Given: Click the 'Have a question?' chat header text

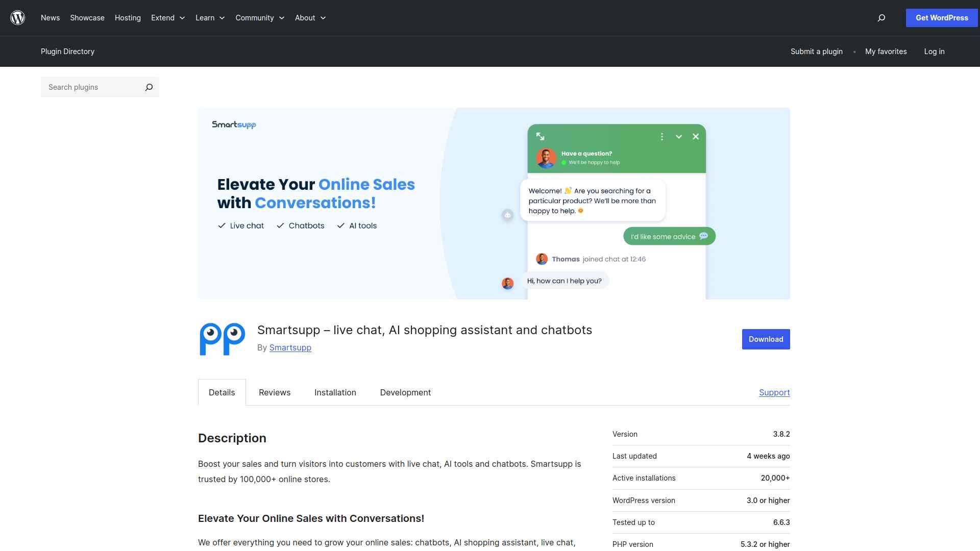Looking at the screenshot, I should click(586, 154).
